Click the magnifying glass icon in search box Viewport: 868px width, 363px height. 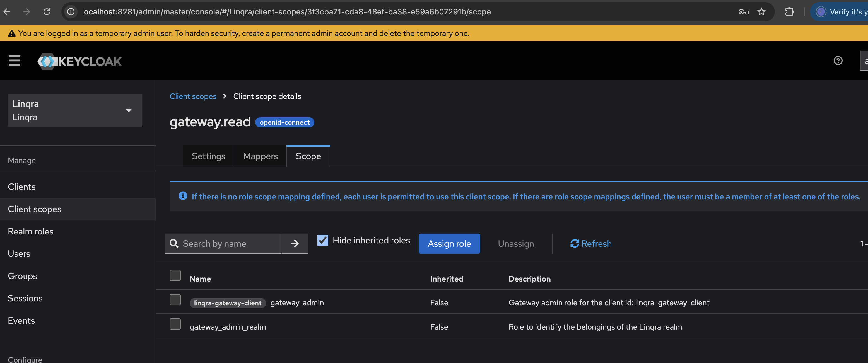[174, 243]
